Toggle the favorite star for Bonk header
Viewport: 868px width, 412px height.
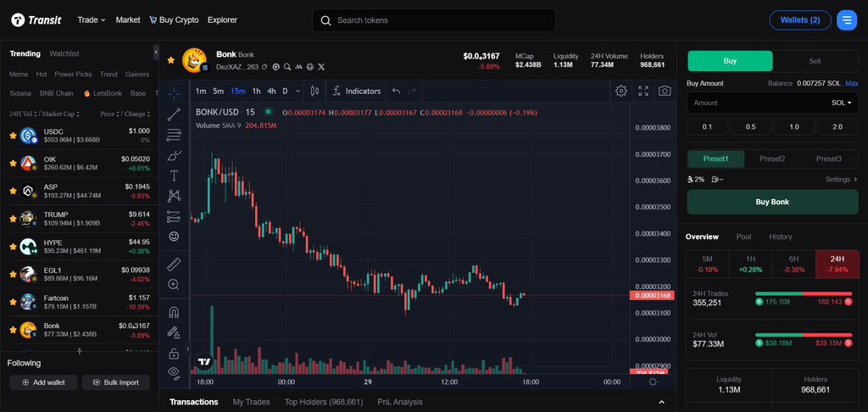coord(171,60)
